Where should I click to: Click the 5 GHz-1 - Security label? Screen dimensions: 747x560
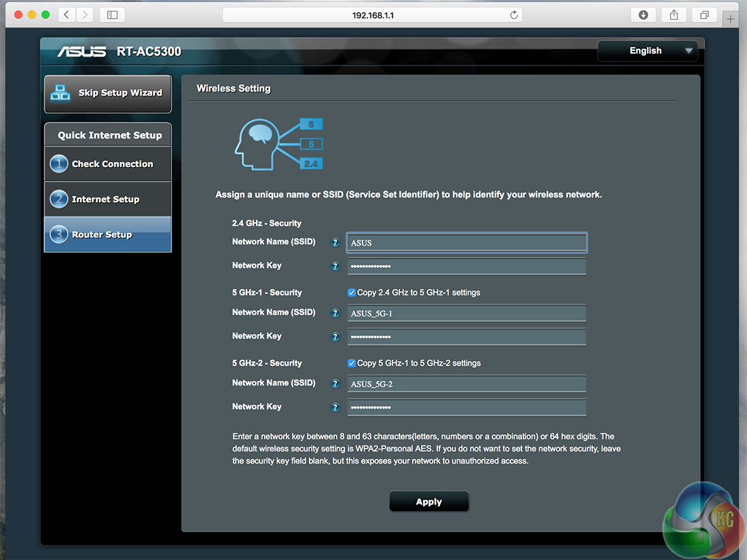pos(267,293)
